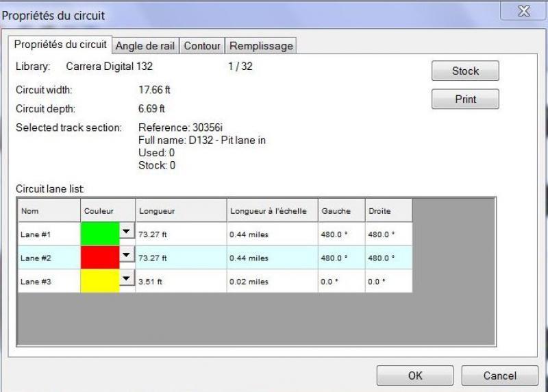This screenshot has width=548, height=392.
Task: Click the yellow Lane #3 color swatch
Action: (100, 281)
